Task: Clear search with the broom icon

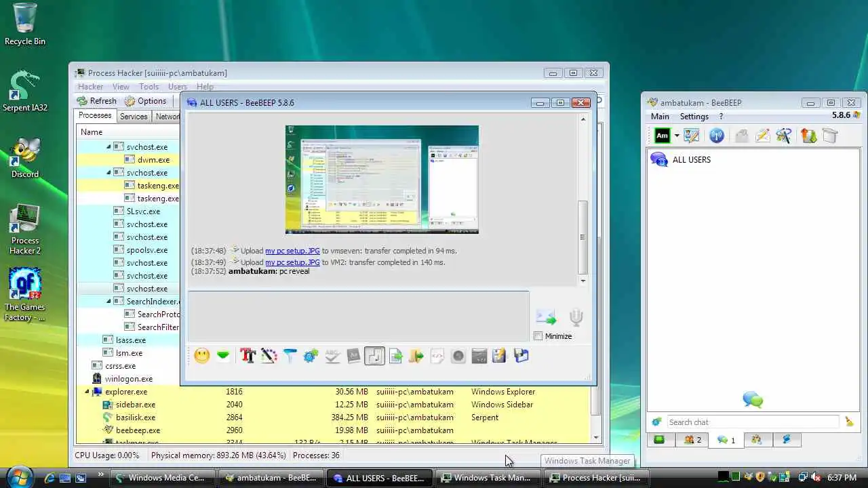Action: [x=849, y=422]
